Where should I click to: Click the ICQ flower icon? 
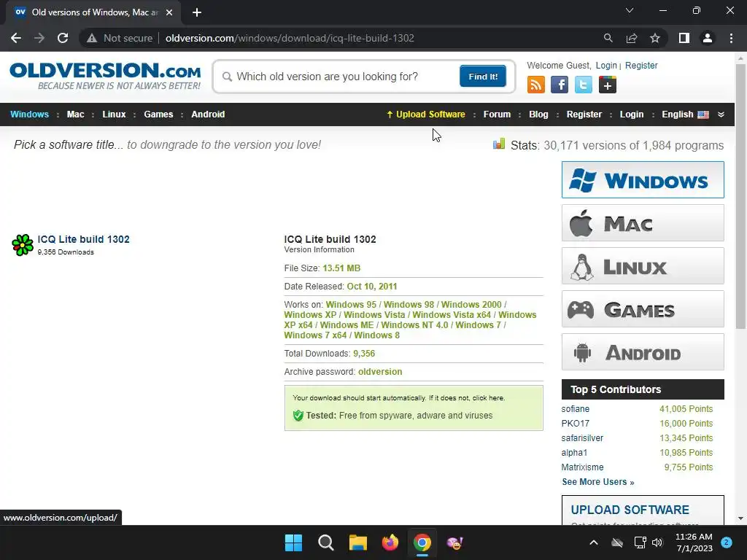tap(23, 245)
